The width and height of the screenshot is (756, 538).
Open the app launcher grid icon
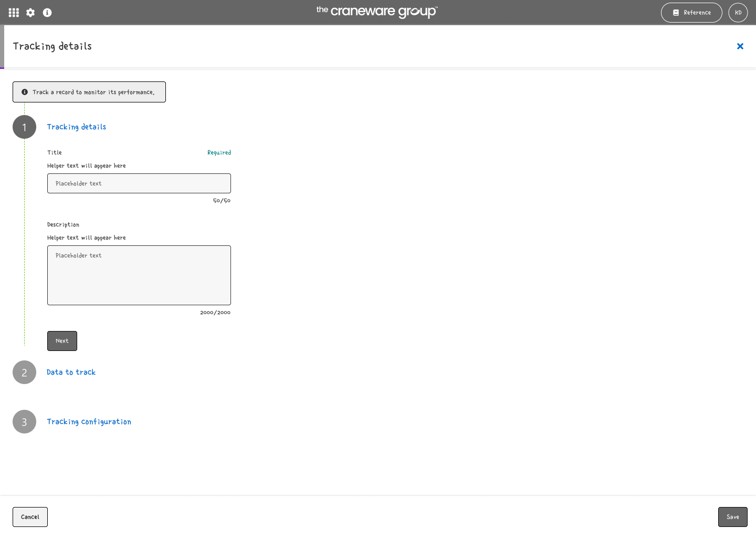pyautogui.click(x=14, y=13)
